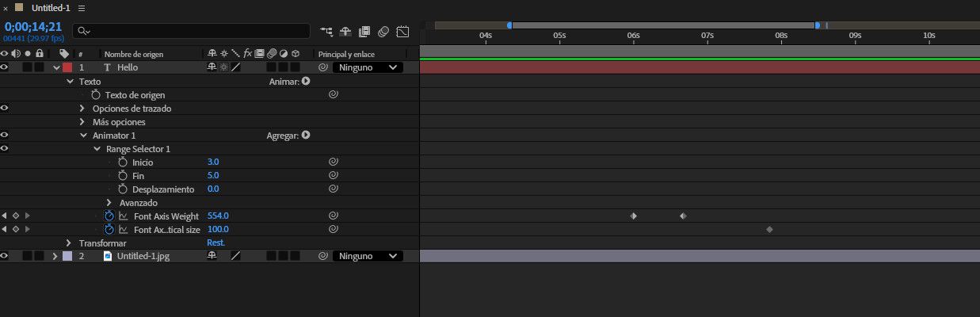Toggle visibility of the Untitled-1.jpg layer
Image resolution: width=980 pixels, height=317 pixels.
5,256
